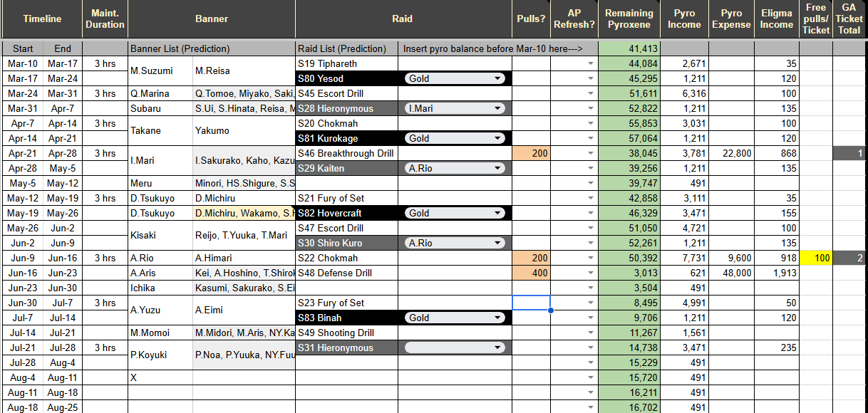This screenshot has height=413, width=868.
Task: Select the A.Himari banner cell
Action: pos(244,258)
